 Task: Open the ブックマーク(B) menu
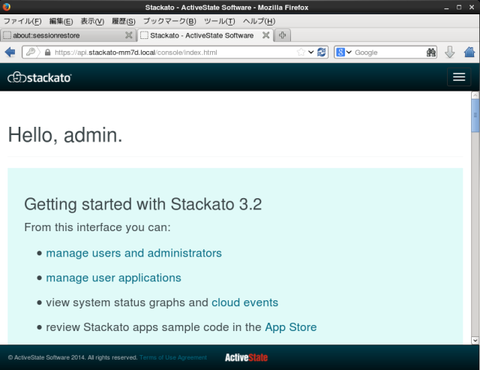(169, 21)
